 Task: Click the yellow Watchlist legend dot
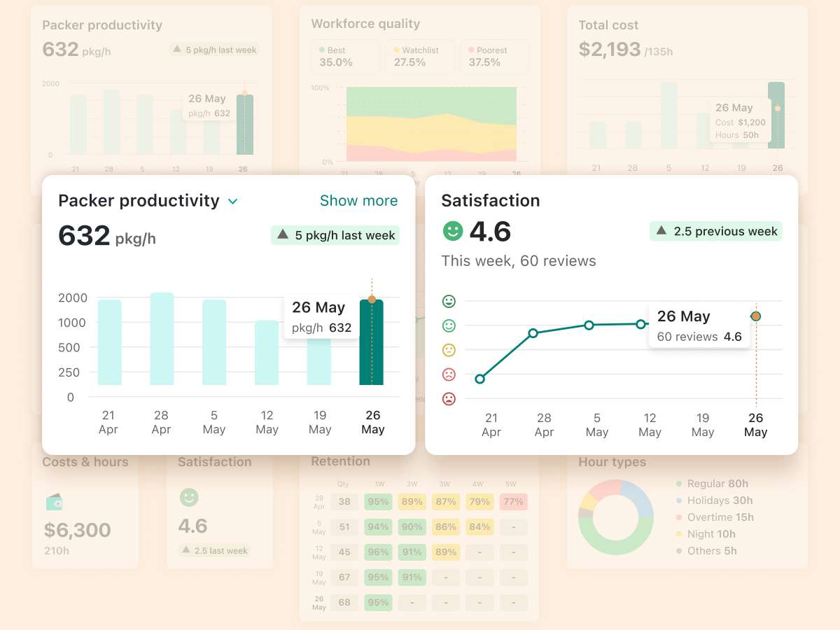tap(397, 50)
